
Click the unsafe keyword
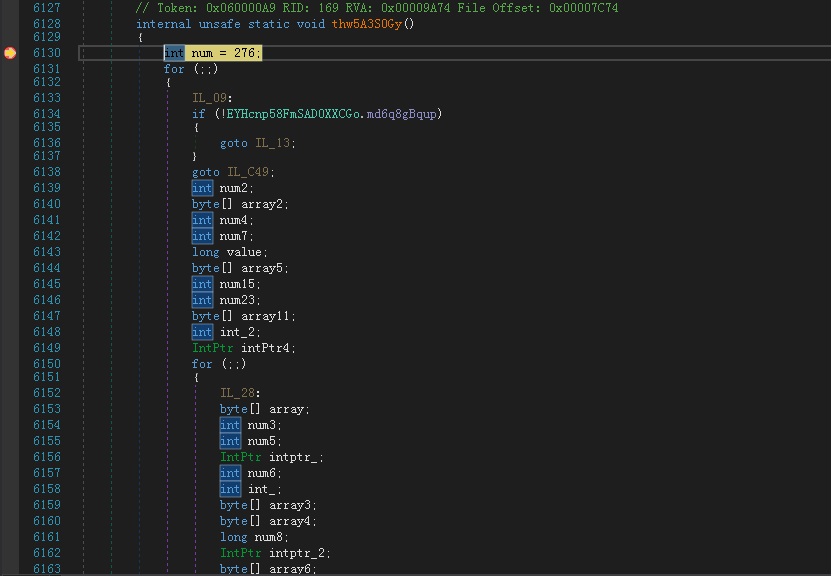coord(220,24)
